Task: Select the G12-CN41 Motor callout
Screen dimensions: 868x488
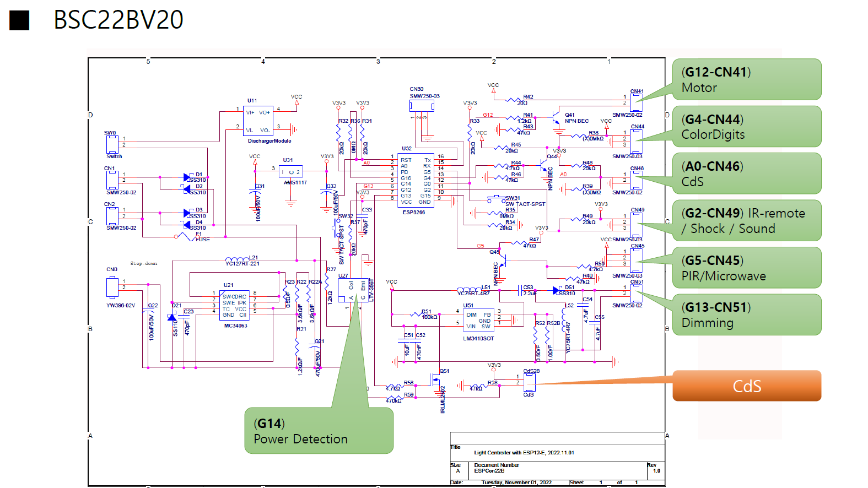Action: 747,79
